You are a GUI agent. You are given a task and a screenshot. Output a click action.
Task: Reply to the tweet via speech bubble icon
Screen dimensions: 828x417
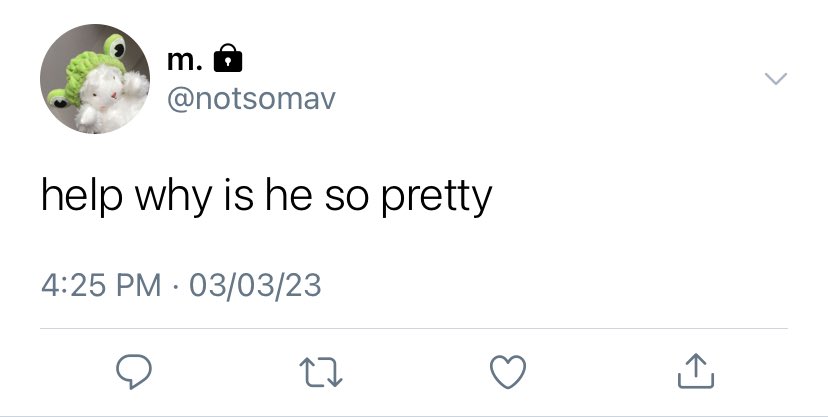(x=134, y=372)
